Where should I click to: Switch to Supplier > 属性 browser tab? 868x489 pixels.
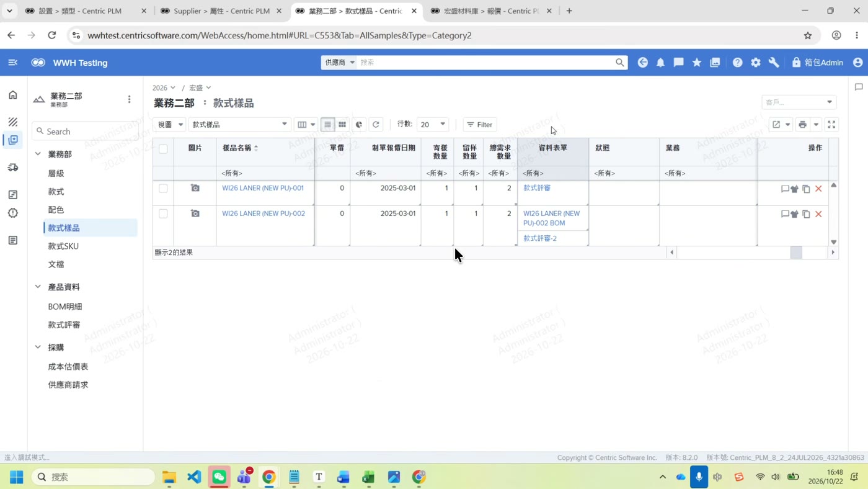[221, 11]
